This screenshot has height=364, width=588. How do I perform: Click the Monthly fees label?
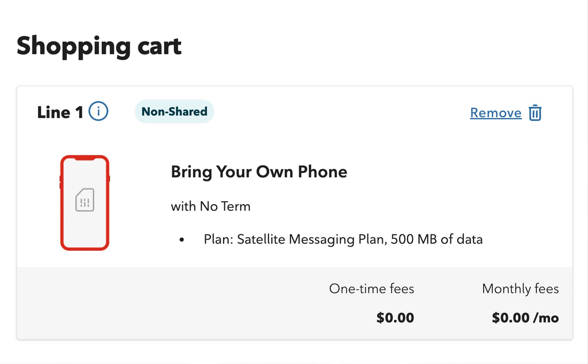520,289
